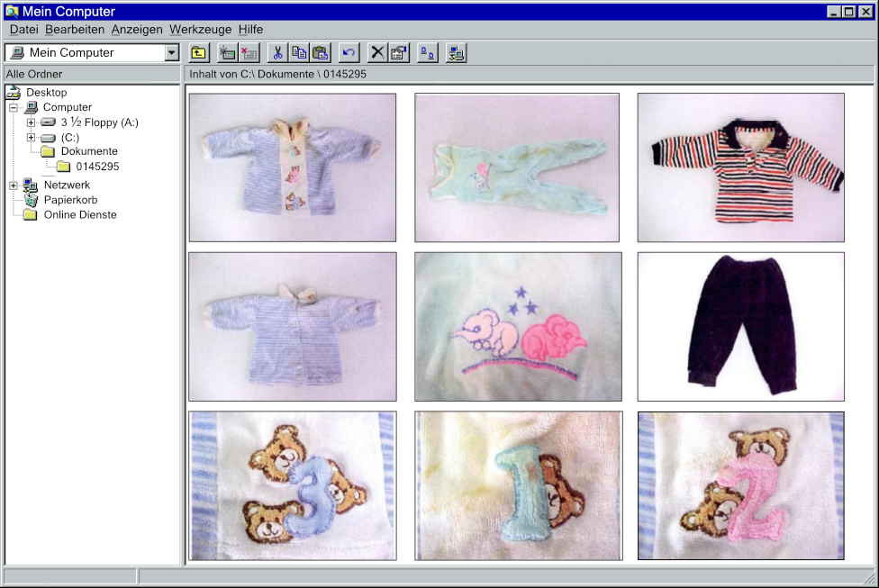Screen dimensions: 879x588
Task: Click the Delete X toolbar icon
Action: tap(376, 52)
